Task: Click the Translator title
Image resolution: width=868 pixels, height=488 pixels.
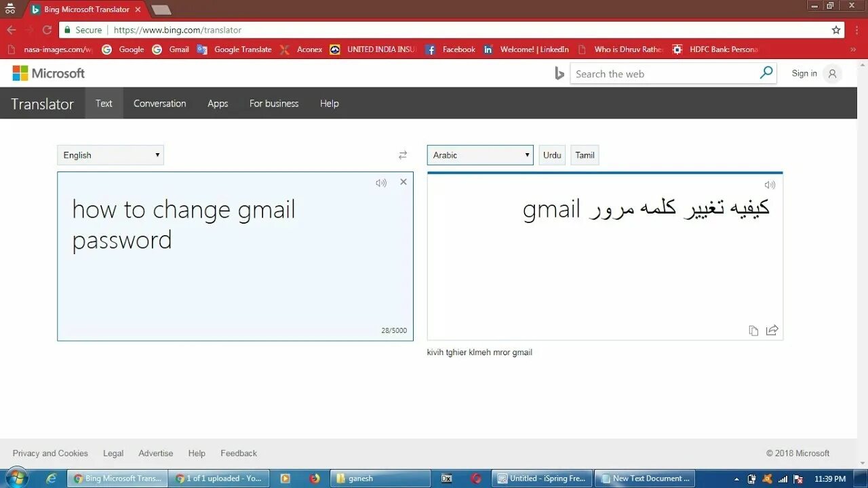Action: 42,104
